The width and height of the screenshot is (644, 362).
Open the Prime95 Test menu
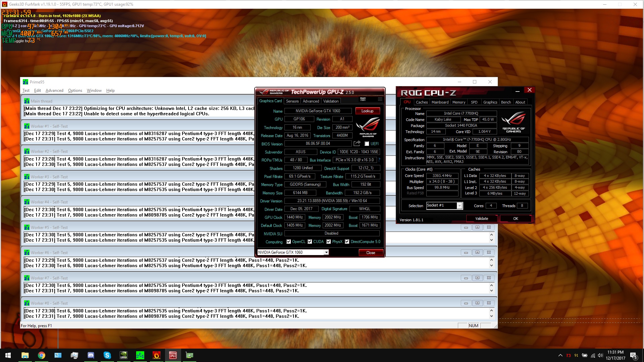[x=26, y=90]
